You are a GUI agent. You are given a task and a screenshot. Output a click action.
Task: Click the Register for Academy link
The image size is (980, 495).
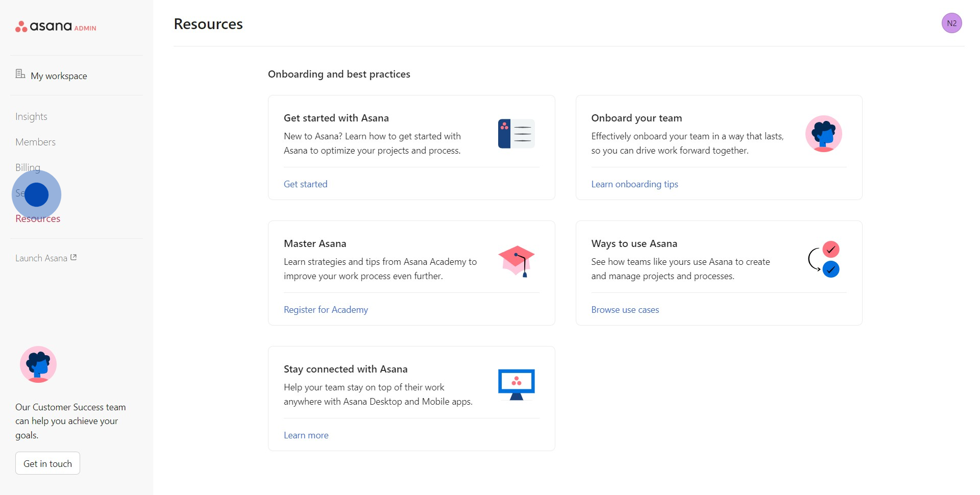click(x=326, y=310)
